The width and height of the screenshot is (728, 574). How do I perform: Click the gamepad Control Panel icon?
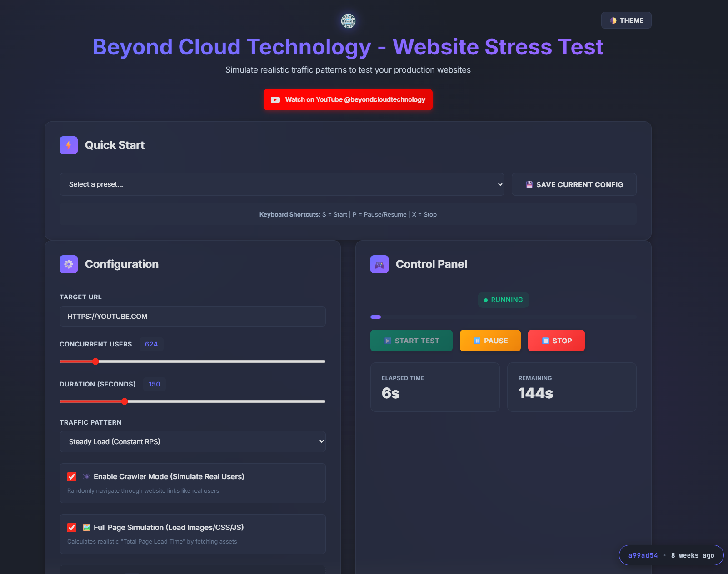click(x=379, y=264)
